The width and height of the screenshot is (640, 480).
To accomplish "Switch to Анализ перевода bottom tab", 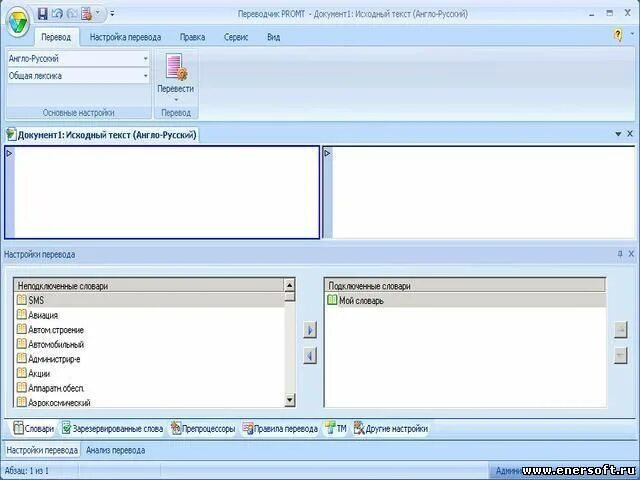I will tap(116, 450).
